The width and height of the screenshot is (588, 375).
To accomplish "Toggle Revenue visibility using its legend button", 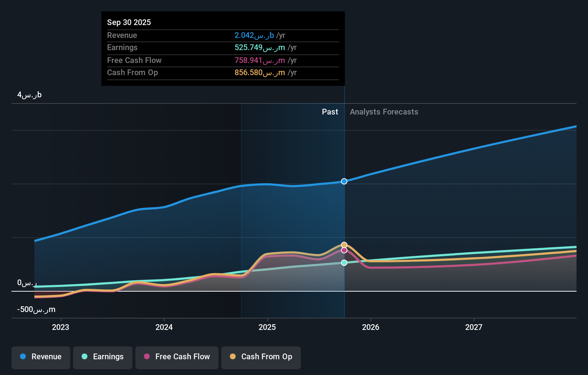I will [40, 357].
